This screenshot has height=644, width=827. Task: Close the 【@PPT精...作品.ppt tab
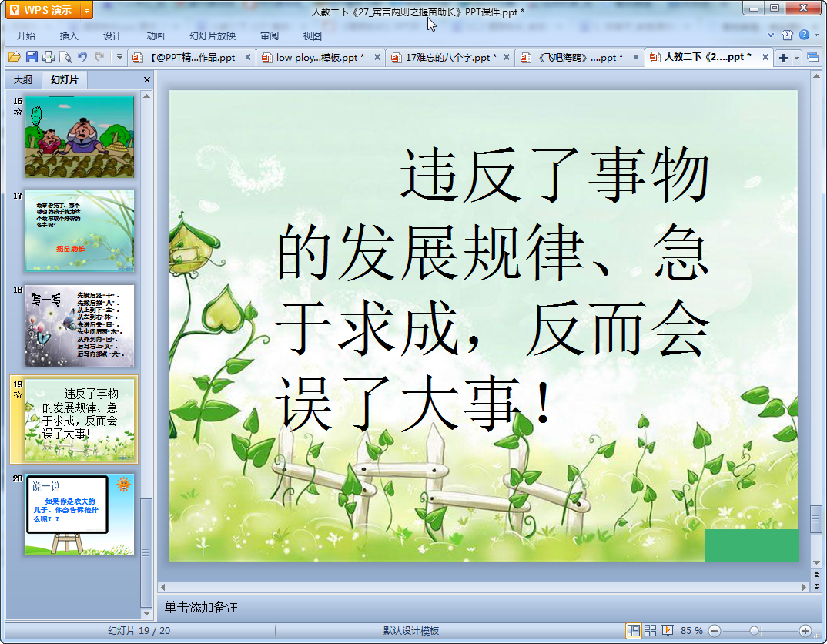point(248,58)
